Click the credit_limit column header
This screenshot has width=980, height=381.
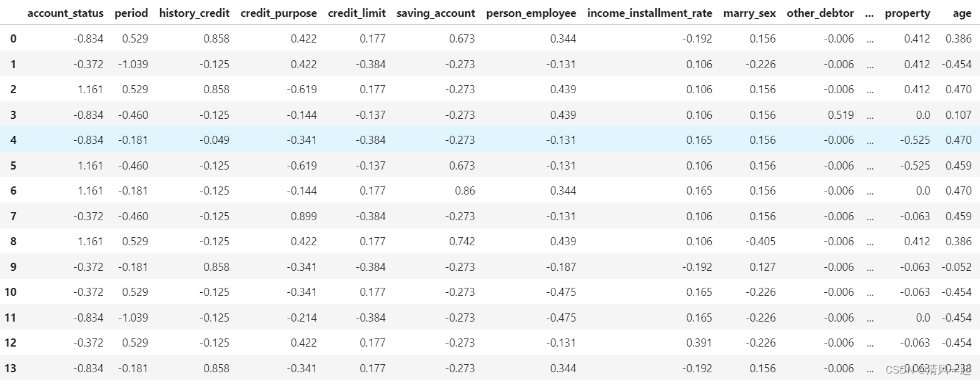click(357, 13)
